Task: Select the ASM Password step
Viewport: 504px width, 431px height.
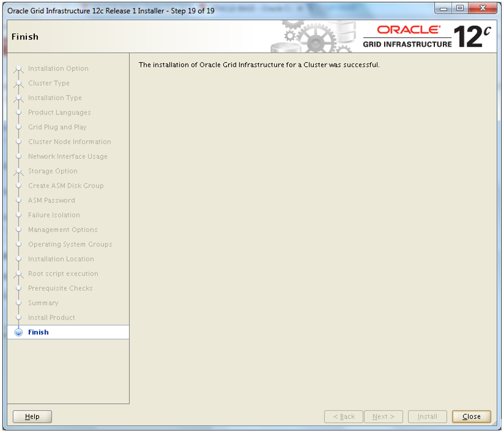Action: (52, 200)
